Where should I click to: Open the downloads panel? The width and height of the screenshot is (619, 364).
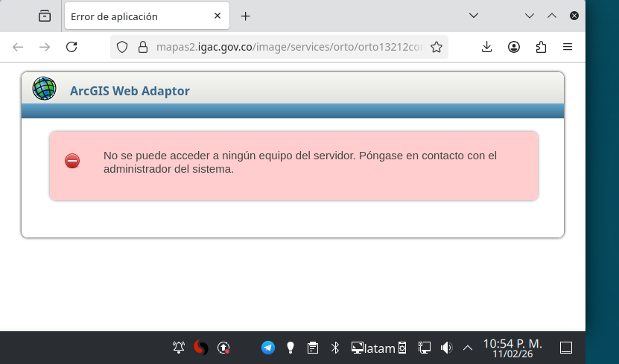486,47
